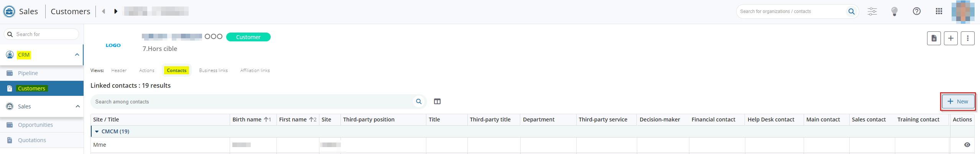Screen dimensions: 980x154
Task: View contact details via eye icon
Action: click(967, 145)
